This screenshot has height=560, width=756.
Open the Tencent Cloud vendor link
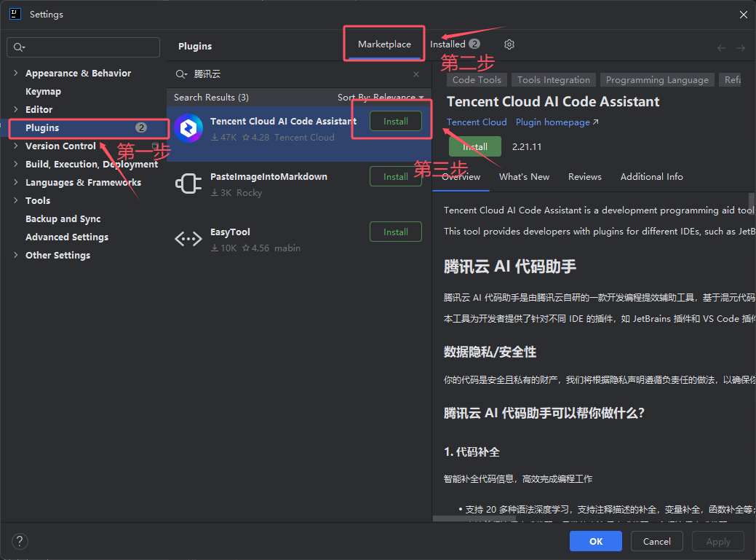click(x=477, y=122)
